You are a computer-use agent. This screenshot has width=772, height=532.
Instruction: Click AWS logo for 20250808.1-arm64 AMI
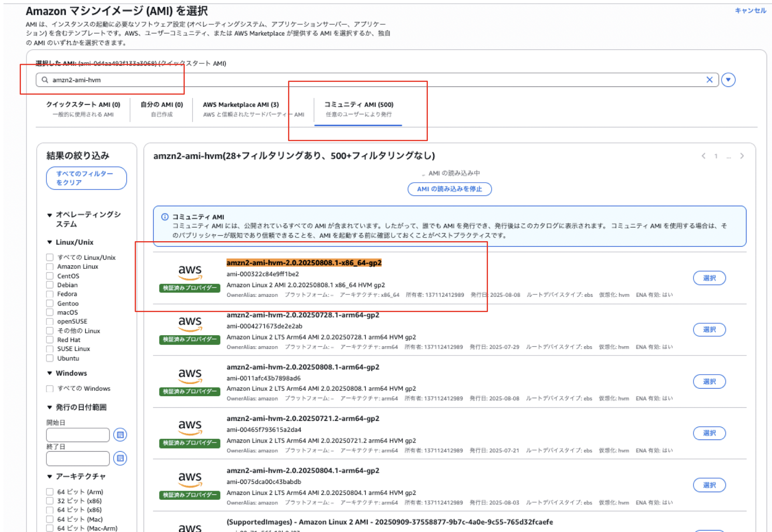point(190,375)
